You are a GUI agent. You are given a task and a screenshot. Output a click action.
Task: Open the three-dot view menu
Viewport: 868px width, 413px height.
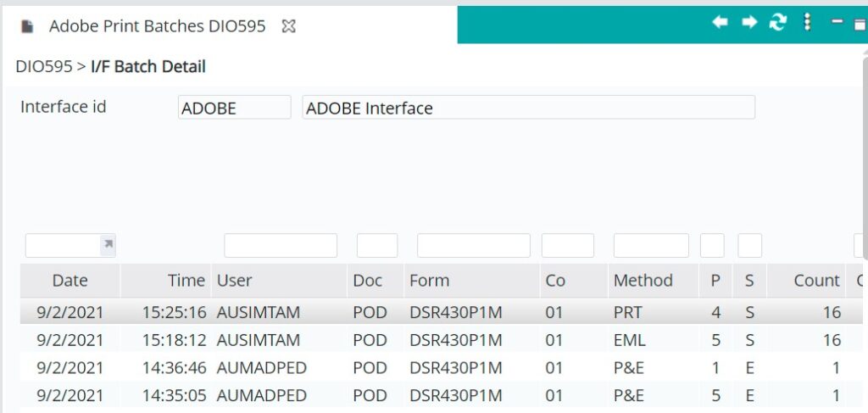[x=808, y=22]
